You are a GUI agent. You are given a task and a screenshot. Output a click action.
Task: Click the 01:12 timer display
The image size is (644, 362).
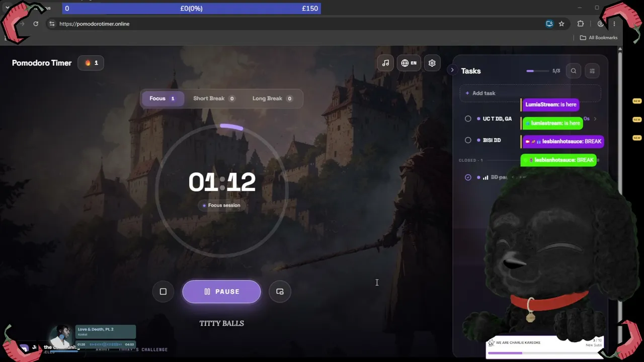point(222,182)
